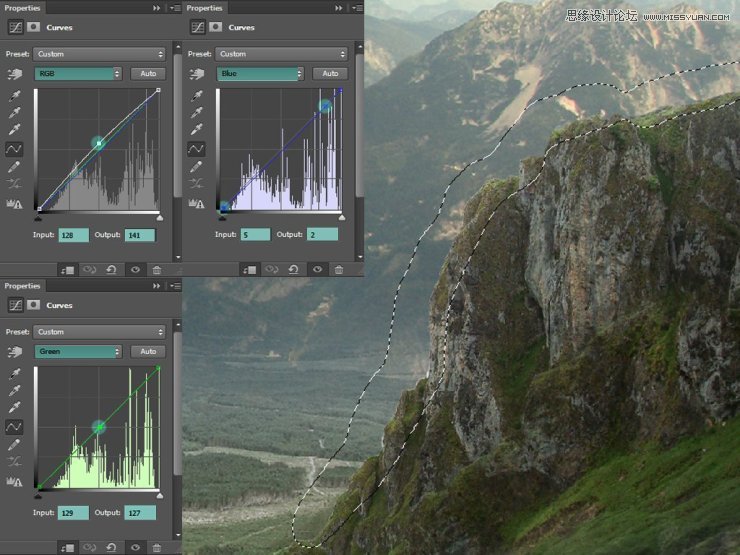Reset adjustment defaults in Blue panel
The height and width of the screenshot is (555, 740).
pyautogui.click(x=294, y=270)
